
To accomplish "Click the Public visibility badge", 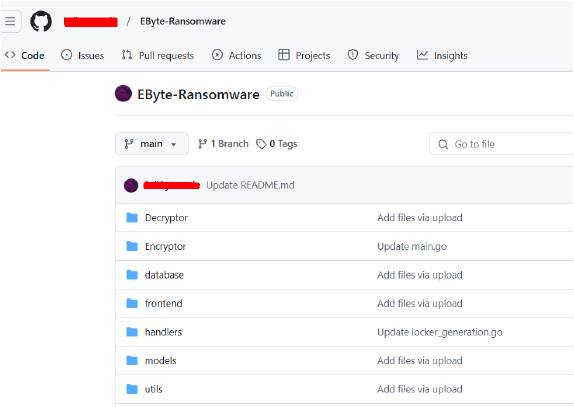I will 282,94.
